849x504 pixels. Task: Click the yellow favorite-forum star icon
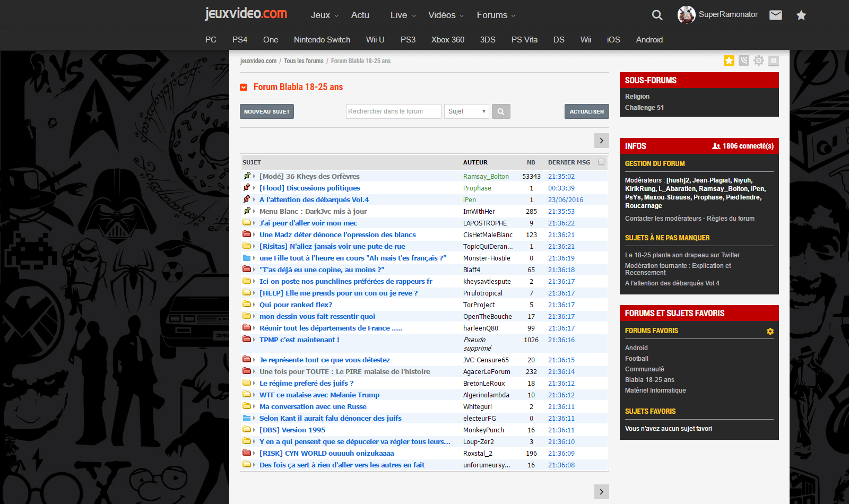(729, 60)
